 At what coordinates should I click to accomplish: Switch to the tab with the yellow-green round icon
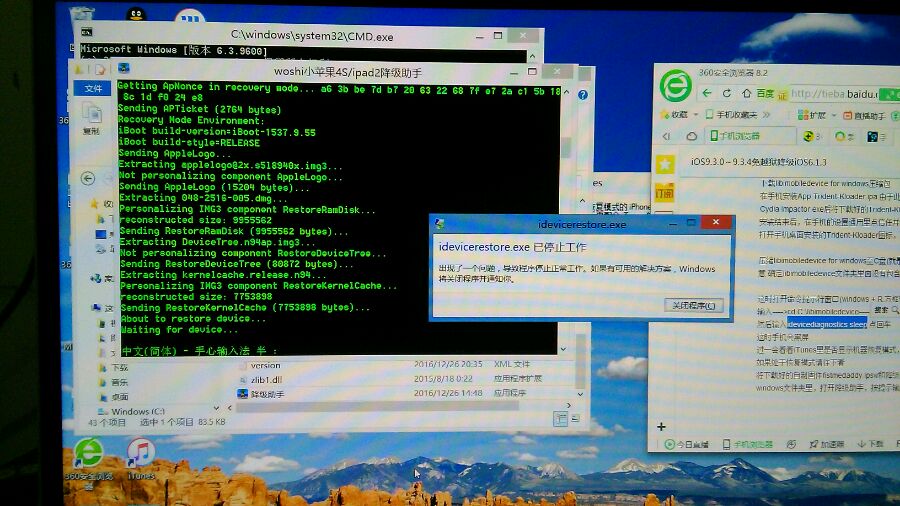click(809, 136)
